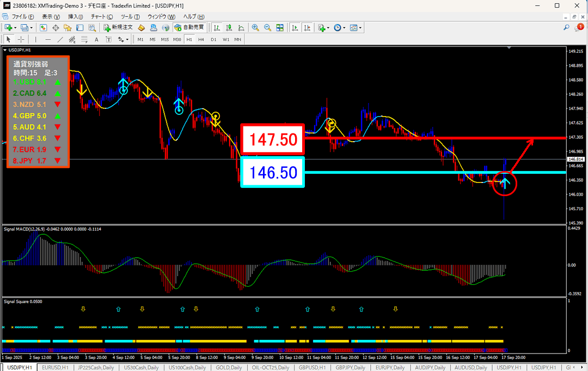This screenshot has height=371, width=588.
Task: Switch to JP225Cash,Daily chart tab
Action: [96, 368]
